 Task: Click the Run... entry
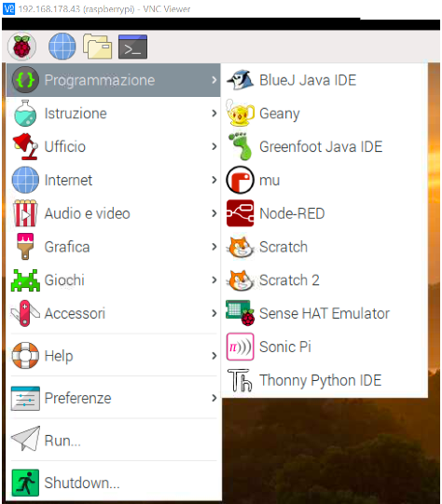[113, 441]
